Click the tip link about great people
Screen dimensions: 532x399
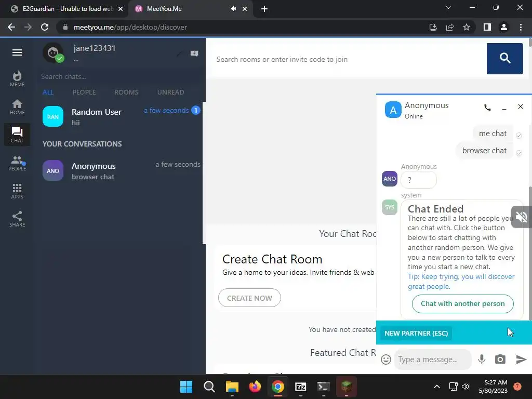click(x=461, y=281)
